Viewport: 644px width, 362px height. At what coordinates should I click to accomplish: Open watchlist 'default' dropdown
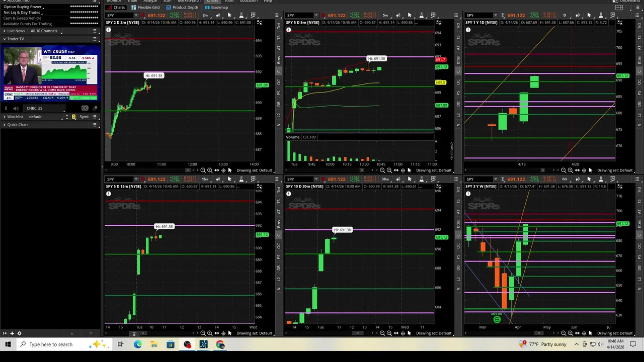click(x=44, y=117)
